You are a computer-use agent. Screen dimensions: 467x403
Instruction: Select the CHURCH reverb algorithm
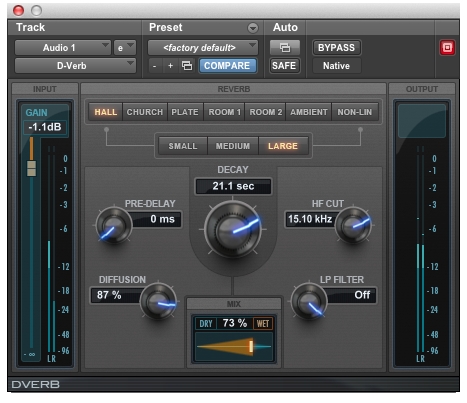click(x=145, y=112)
